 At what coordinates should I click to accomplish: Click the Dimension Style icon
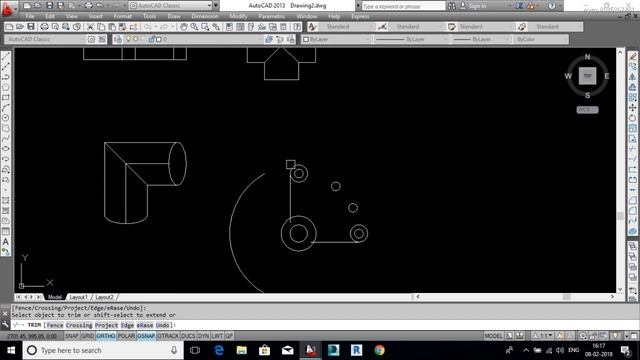click(382, 27)
